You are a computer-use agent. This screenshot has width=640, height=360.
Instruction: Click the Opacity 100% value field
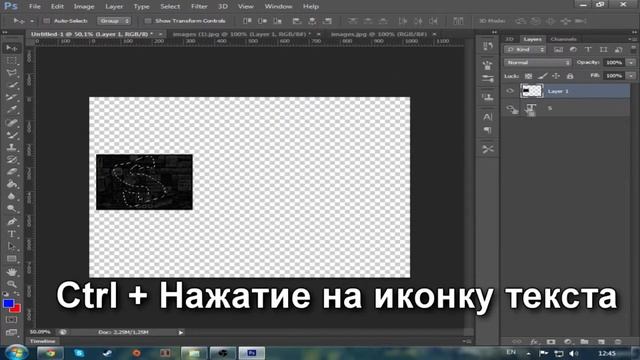614,63
